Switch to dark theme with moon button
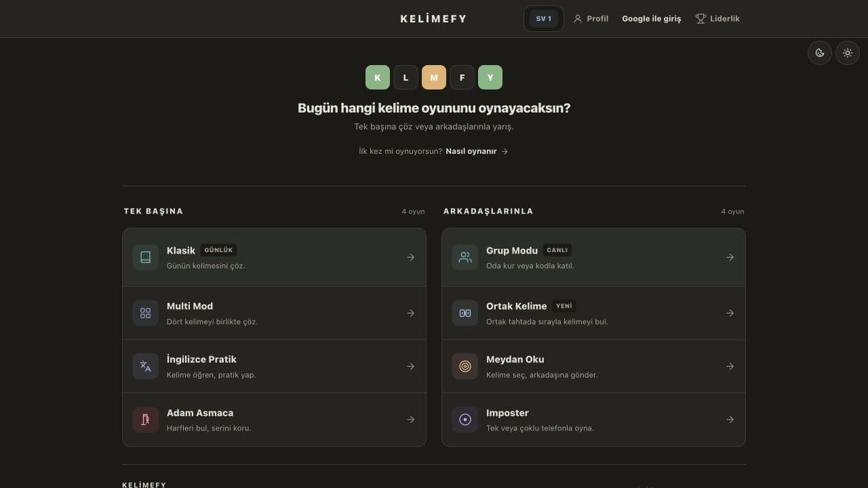 [x=820, y=53]
